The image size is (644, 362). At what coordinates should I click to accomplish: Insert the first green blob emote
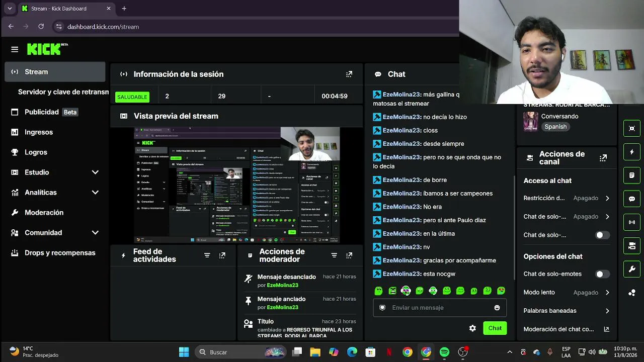pos(379,291)
